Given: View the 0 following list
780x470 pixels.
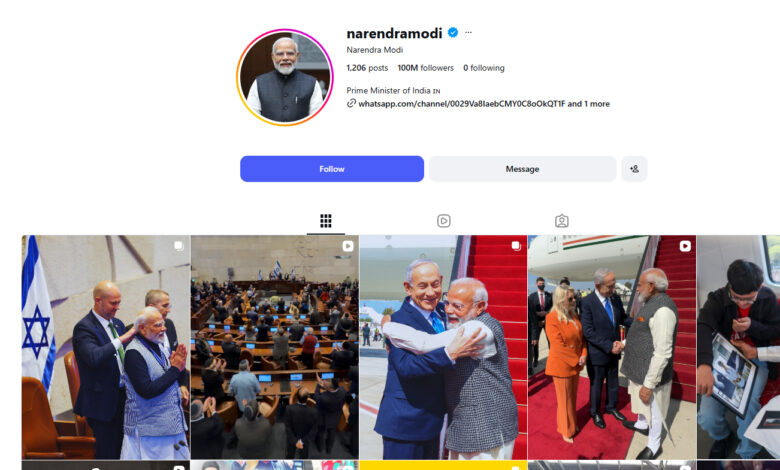Looking at the screenshot, I should click(484, 68).
